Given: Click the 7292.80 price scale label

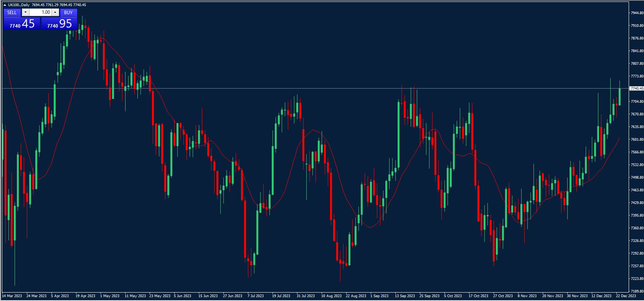Looking at the screenshot, I should click(x=637, y=253).
